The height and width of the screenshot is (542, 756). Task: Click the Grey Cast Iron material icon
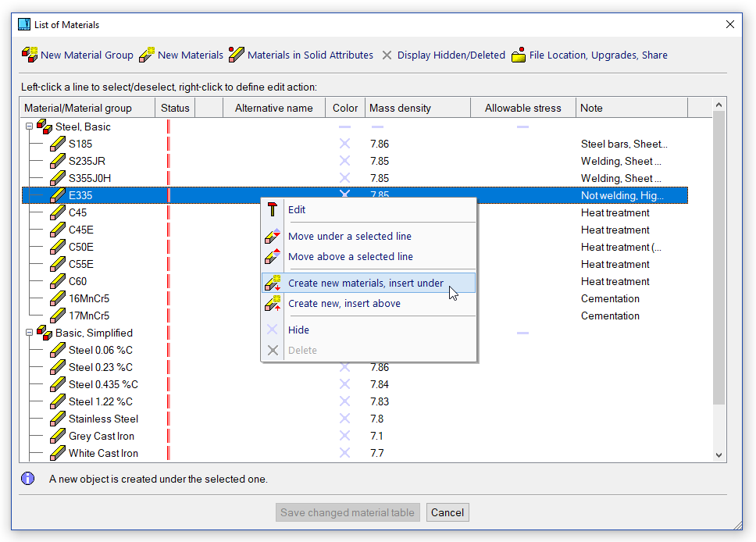58,436
